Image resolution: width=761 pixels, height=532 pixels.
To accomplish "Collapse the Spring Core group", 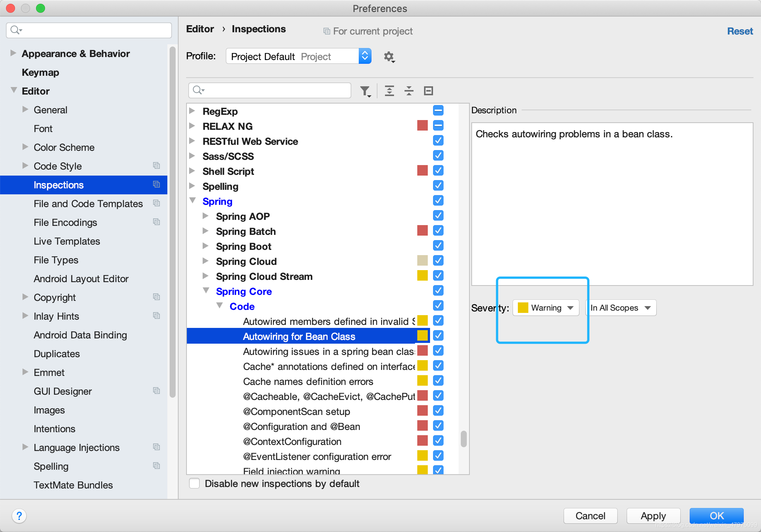I will click(x=206, y=291).
